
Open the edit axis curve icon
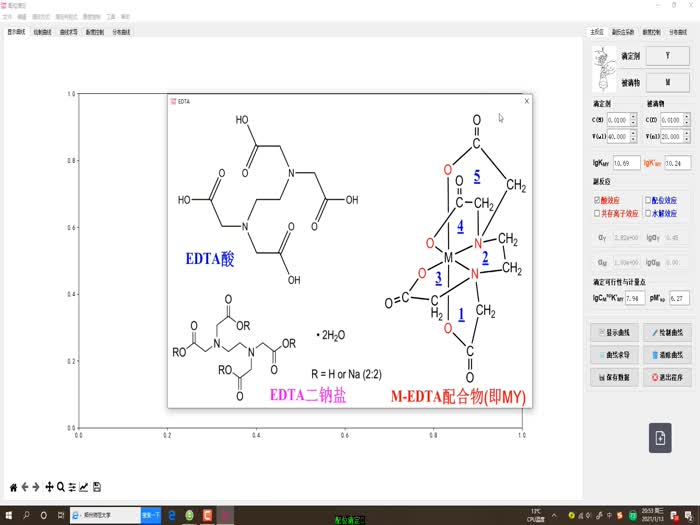[84, 487]
